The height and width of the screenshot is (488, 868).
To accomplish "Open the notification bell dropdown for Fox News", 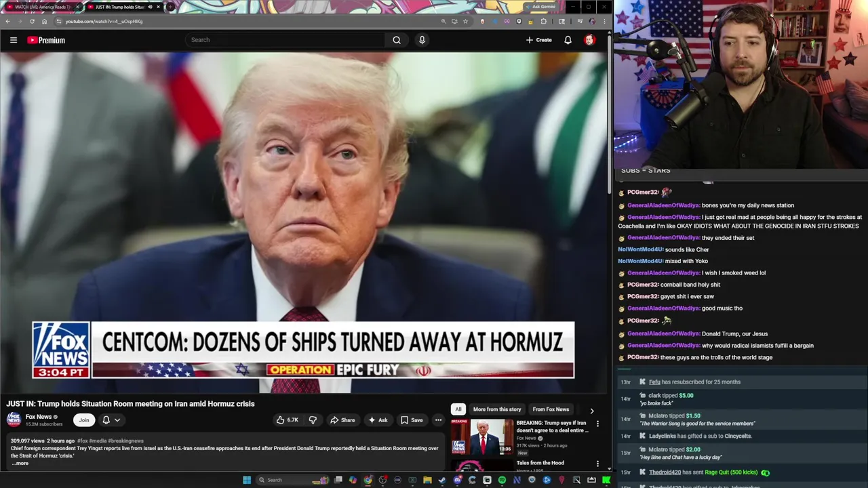I will click(x=111, y=420).
